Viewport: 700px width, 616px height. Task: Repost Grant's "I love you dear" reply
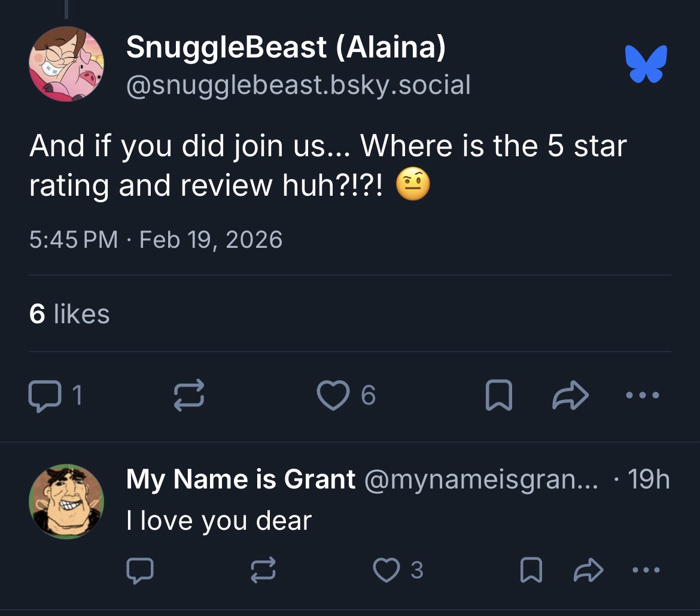tap(262, 570)
